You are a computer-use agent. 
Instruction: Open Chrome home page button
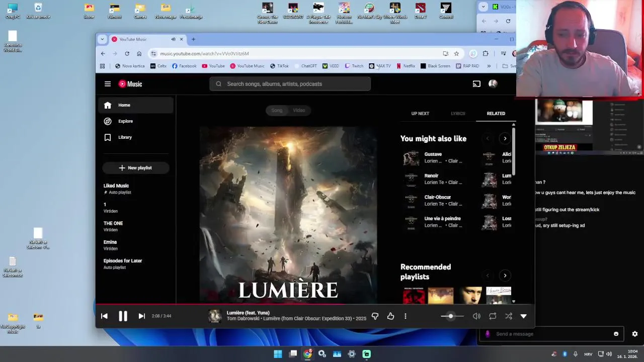139,53
